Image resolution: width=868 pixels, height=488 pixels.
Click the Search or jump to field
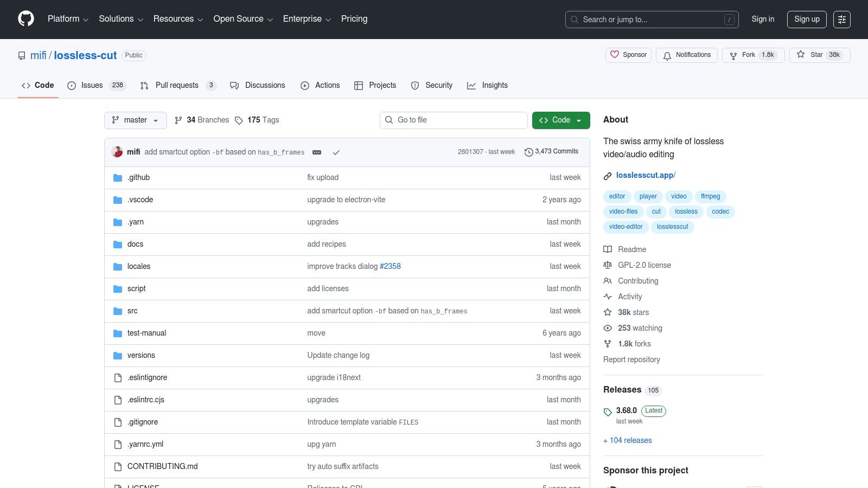[x=652, y=20]
